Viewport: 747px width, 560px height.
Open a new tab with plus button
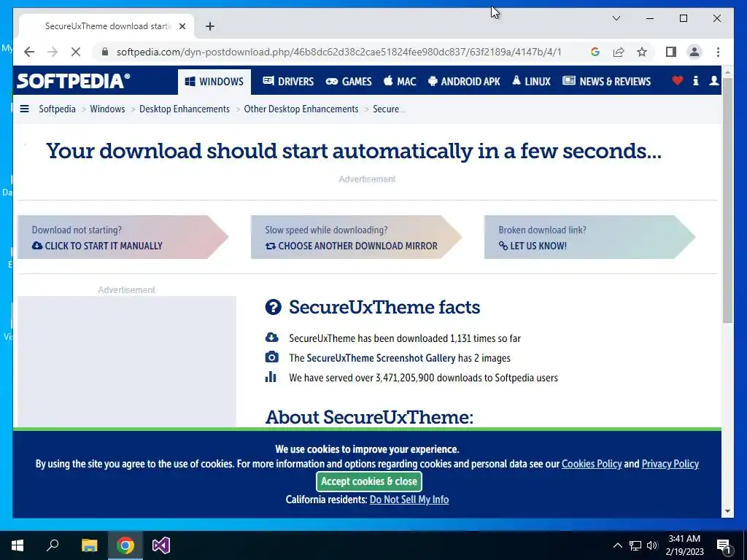click(x=209, y=26)
